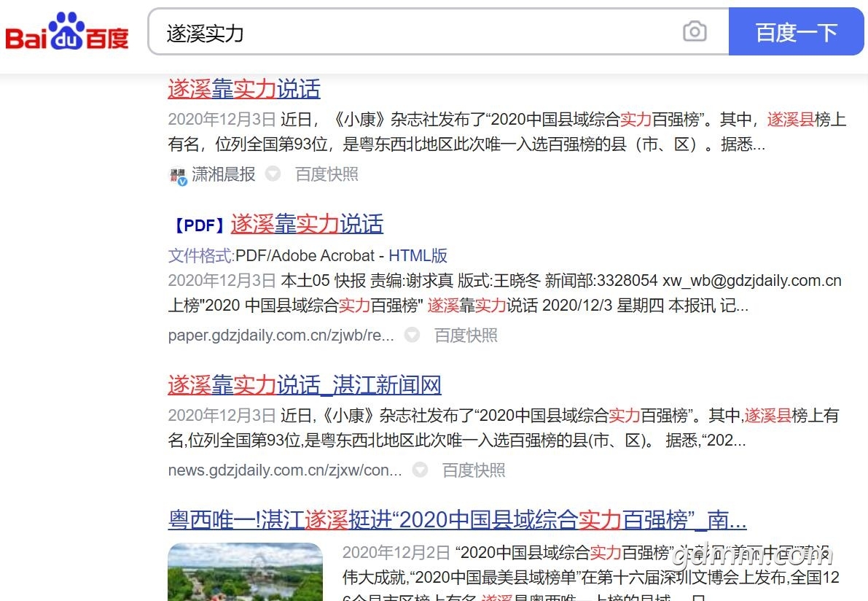Click the 潇湘晨报 source icon
The image size is (868, 601).
coord(178,177)
